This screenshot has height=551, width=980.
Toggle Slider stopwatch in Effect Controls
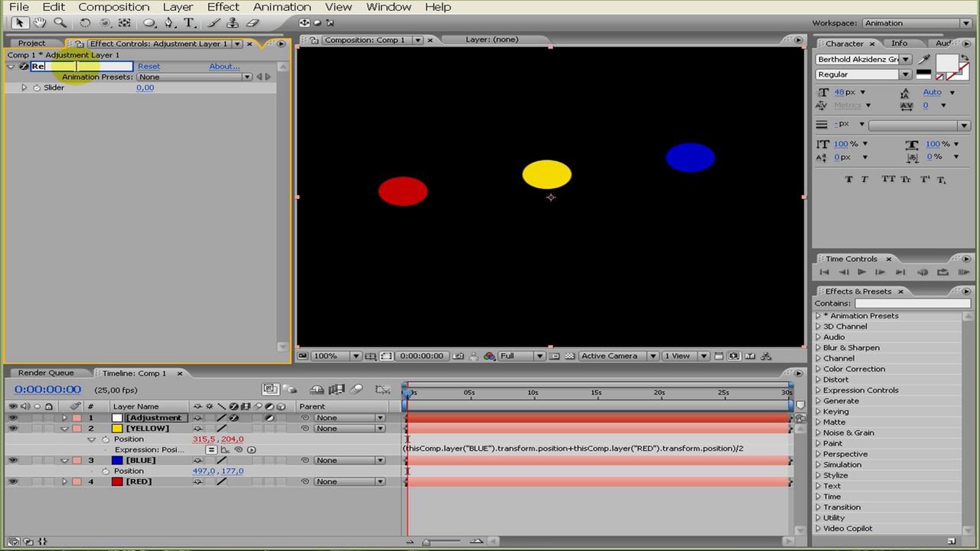(x=37, y=88)
